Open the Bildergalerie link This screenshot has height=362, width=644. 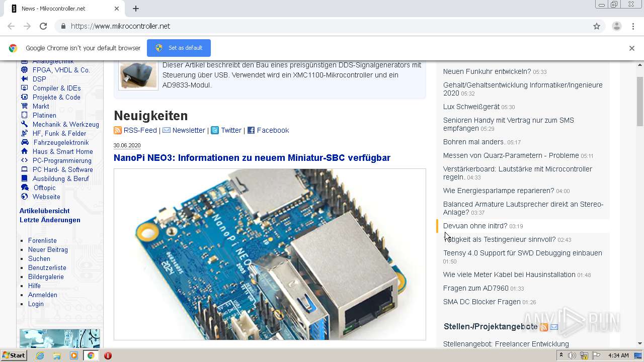(46, 277)
